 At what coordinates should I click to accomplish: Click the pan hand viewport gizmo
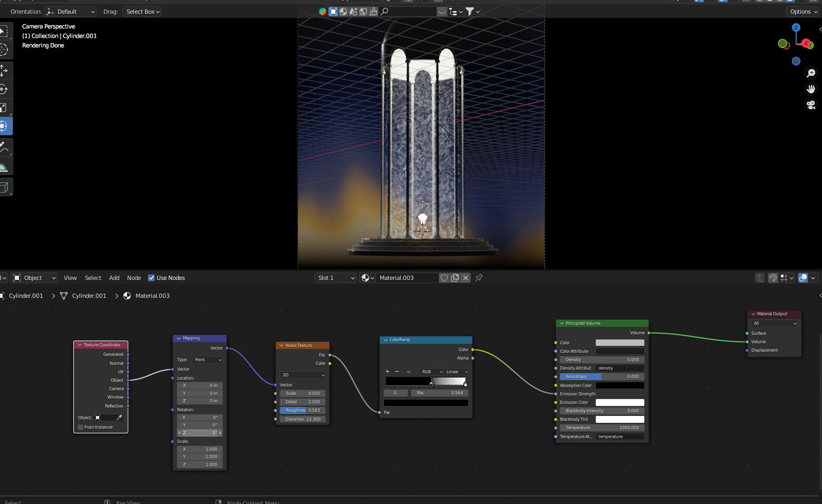tap(811, 89)
